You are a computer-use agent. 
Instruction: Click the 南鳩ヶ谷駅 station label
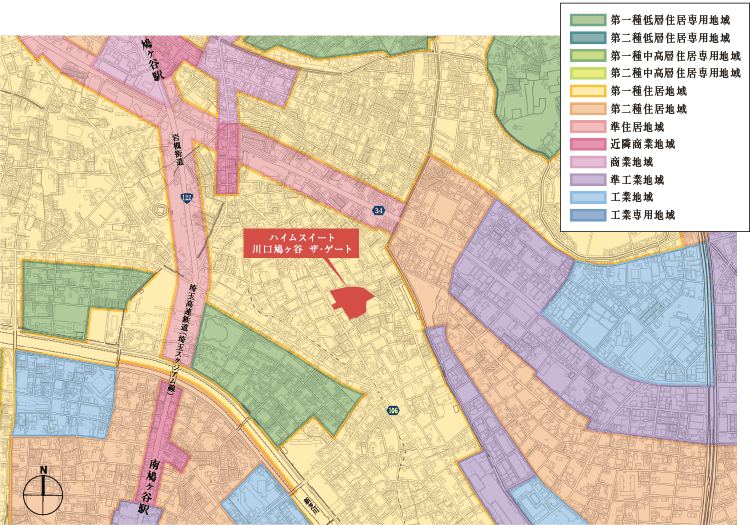point(153,486)
